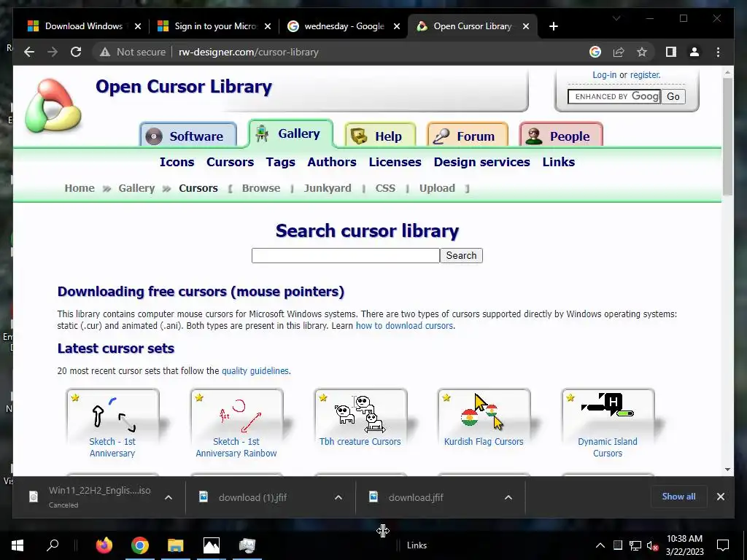
Task: Switch to the Sign in to your Microsoft tab
Action: (216, 26)
